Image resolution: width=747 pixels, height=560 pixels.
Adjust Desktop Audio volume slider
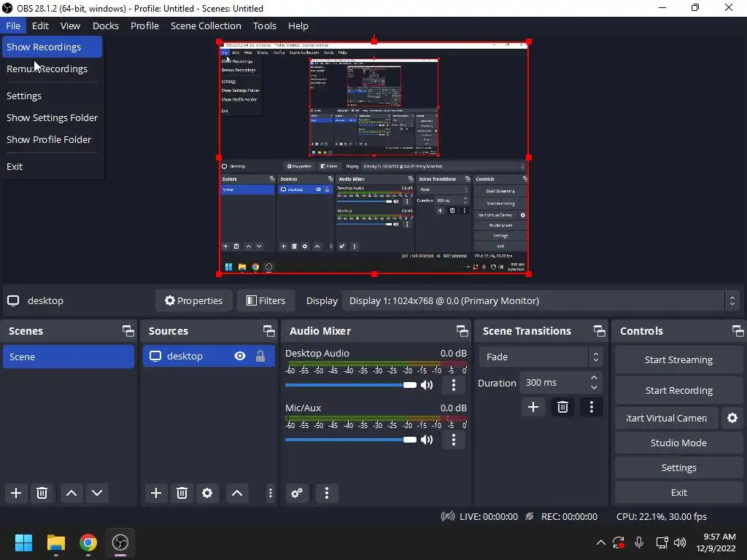pos(351,385)
